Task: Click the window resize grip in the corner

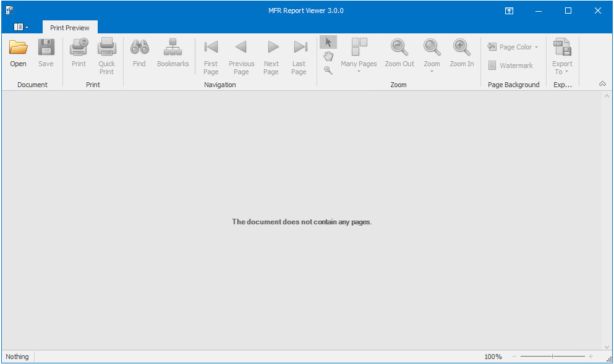Action: (x=609, y=359)
